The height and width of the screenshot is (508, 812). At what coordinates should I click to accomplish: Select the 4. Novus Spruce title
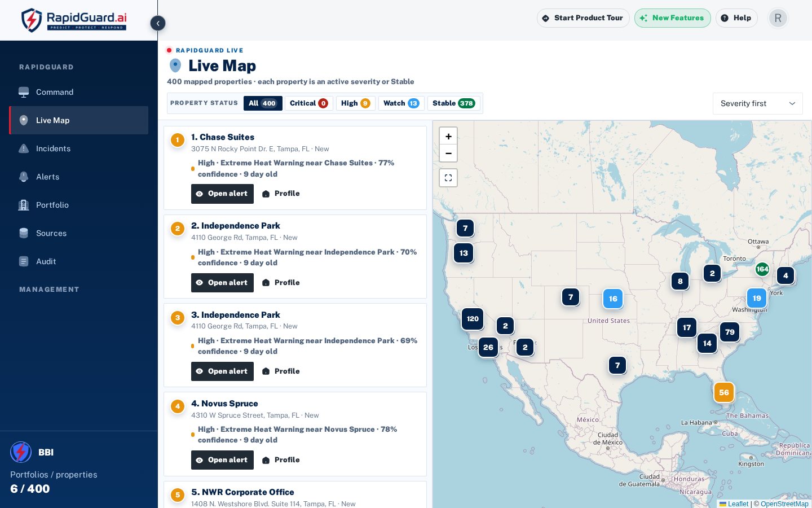coord(224,404)
